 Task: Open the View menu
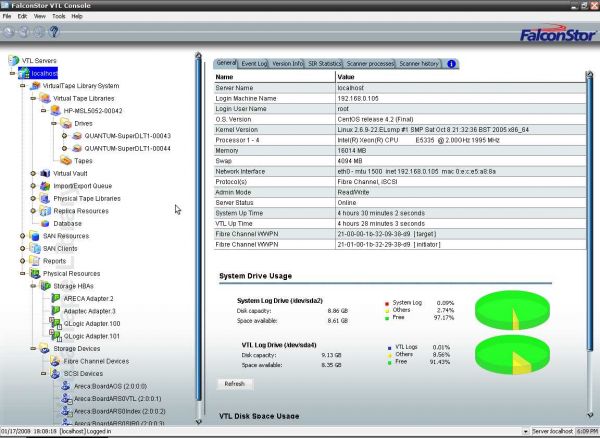(x=40, y=16)
